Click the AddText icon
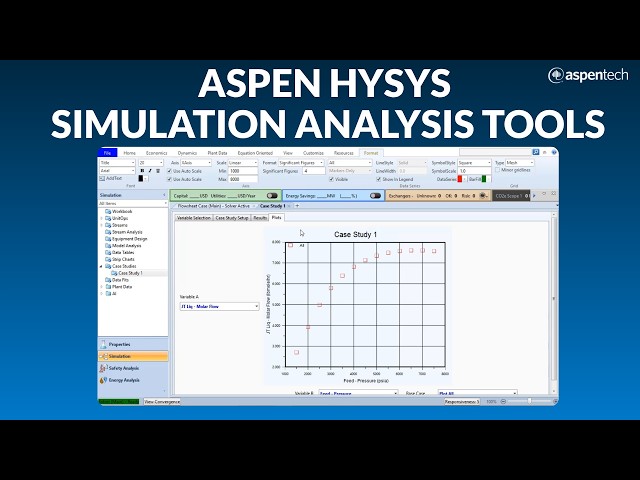The width and height of the screenshot is (640, 480). coord(102,178)
